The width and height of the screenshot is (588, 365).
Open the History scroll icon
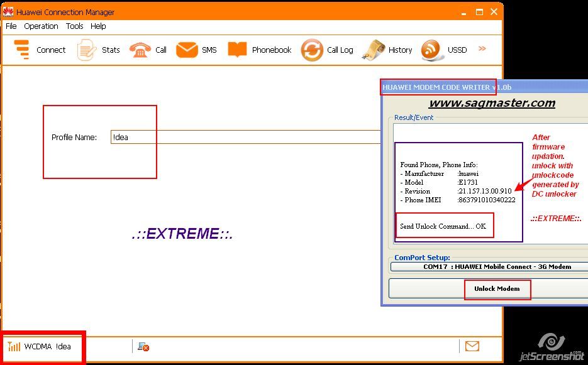point(373,50)
